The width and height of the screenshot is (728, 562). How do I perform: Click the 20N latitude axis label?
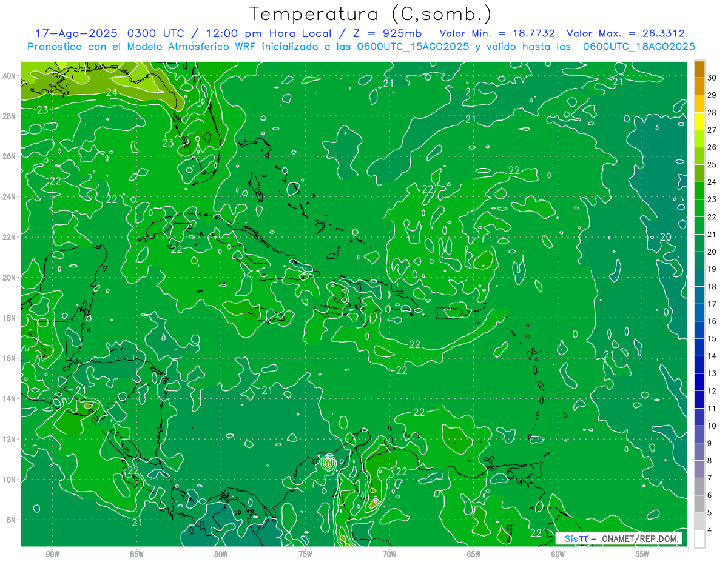tap(10, 278)
